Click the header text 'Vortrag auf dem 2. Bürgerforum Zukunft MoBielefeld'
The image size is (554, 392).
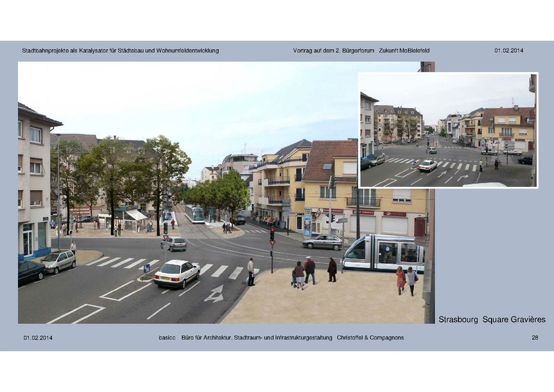coord(361,51)
